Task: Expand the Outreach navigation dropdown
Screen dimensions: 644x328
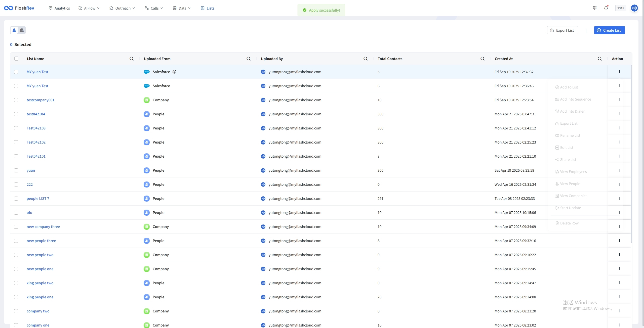Action: [122, 8]
